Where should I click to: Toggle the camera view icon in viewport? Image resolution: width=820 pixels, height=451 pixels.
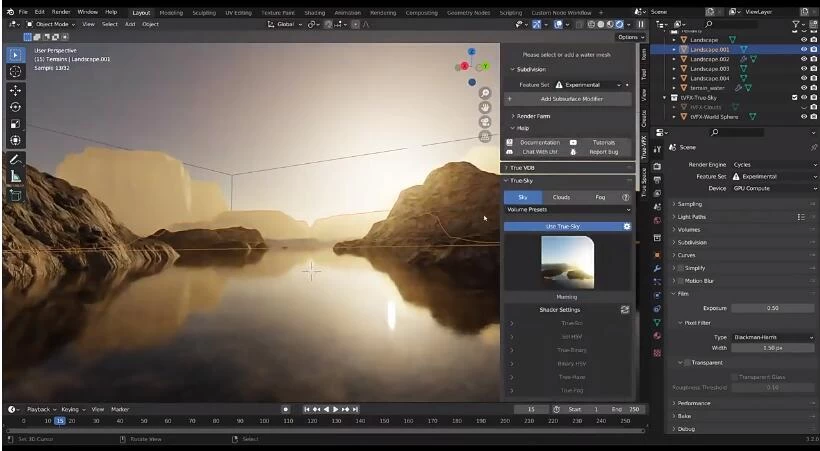(485, 122)
